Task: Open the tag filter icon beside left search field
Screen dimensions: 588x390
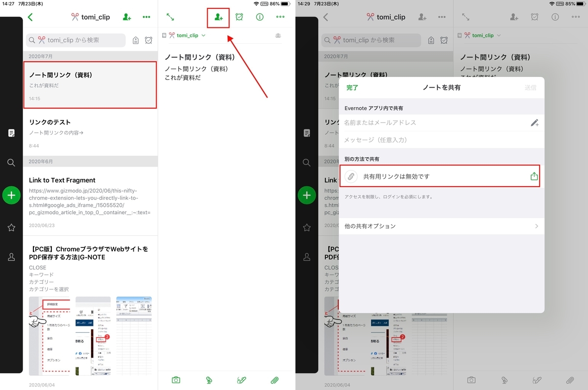Action: point(136,40)
